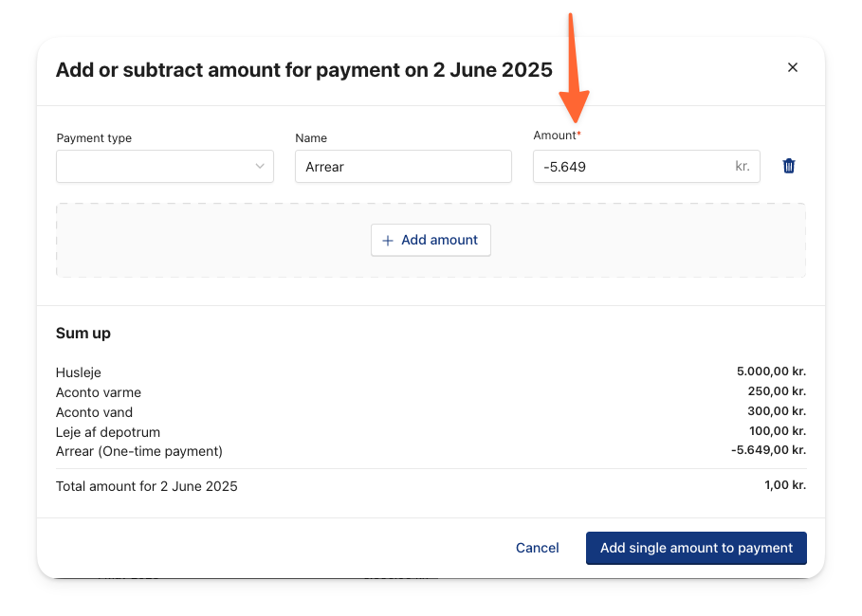Click the plus icon beside Add amount

point(388,241)
